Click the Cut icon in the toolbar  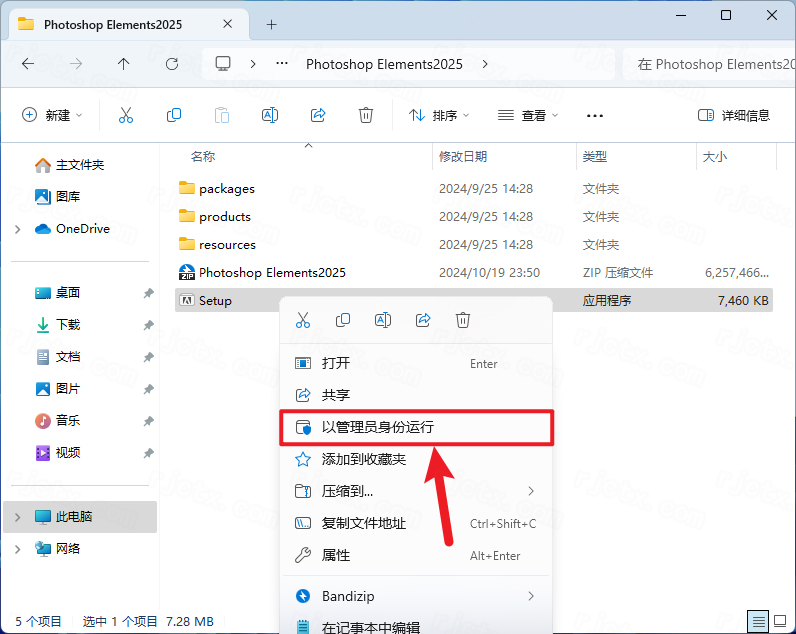click(125, 115)
